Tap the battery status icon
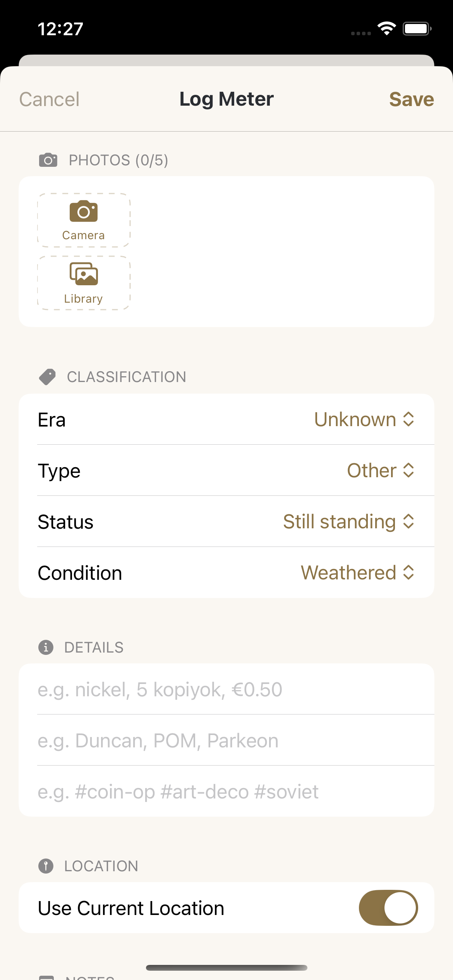 (417, 29)
